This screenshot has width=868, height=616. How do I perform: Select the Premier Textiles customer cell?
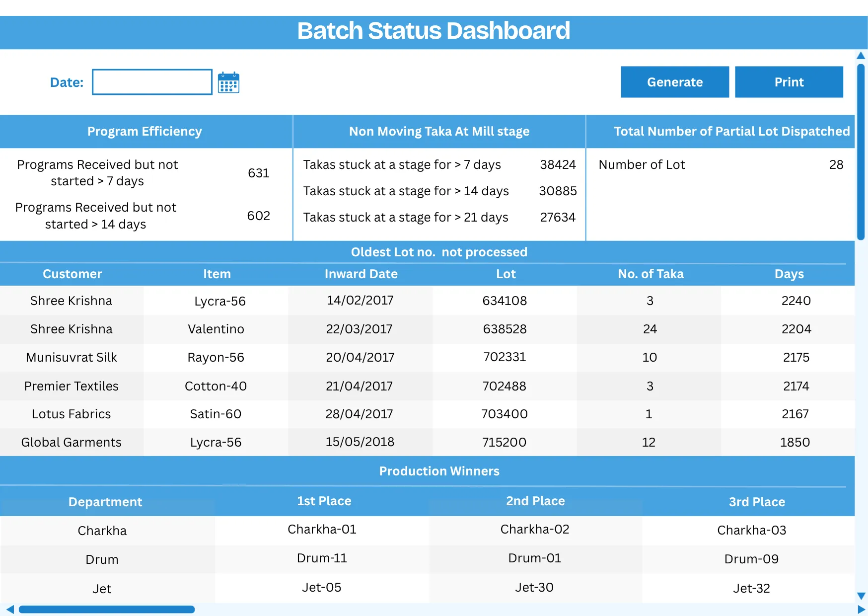point(72,386)
